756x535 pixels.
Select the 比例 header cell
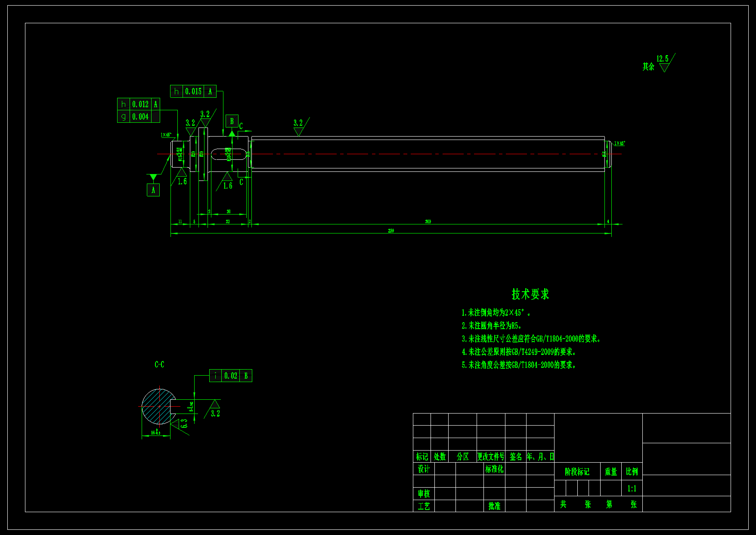(x=632, y=472)
